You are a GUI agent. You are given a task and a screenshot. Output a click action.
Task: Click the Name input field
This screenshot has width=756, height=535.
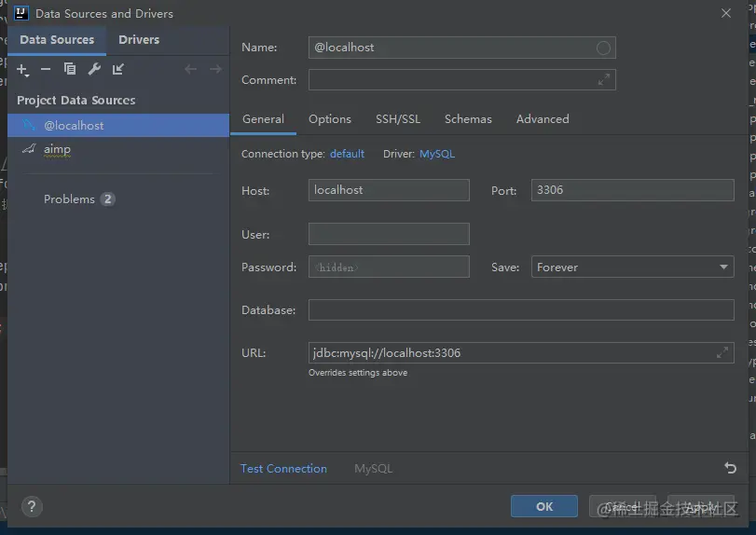[x=461, y=48]
